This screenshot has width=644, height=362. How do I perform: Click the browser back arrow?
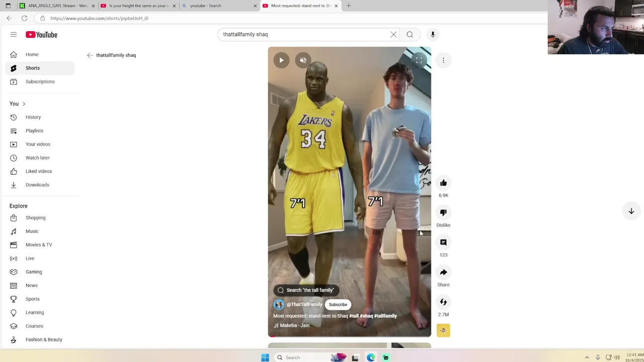9,18
